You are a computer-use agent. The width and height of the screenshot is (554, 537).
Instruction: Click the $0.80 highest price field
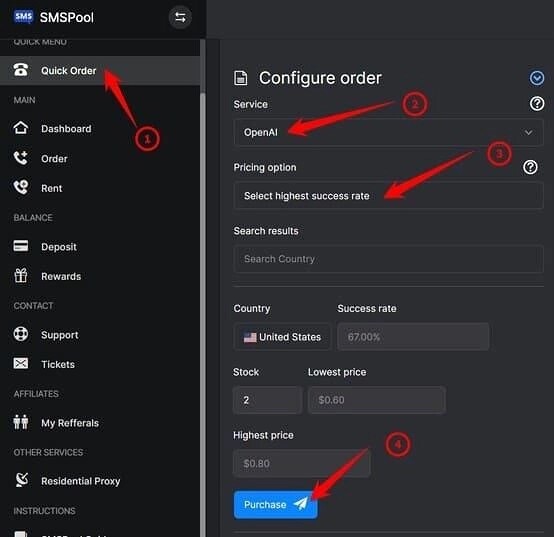[x=301, y=463]
